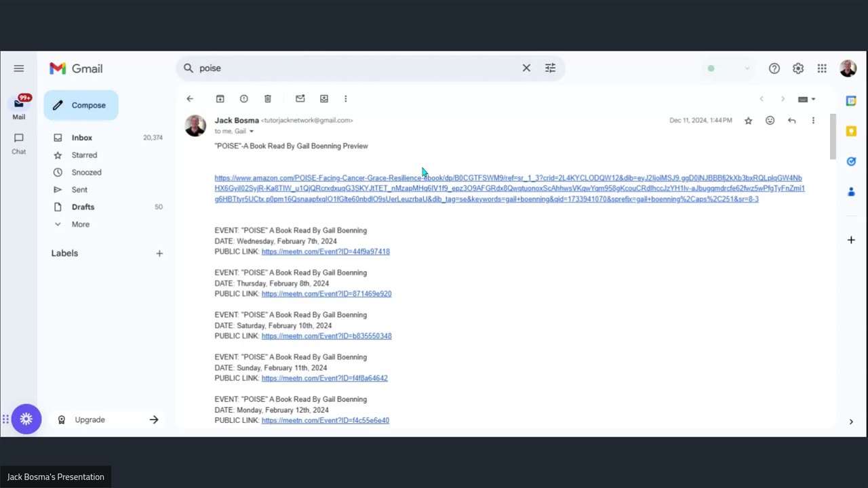Clear the search query with X

(526, 68)
